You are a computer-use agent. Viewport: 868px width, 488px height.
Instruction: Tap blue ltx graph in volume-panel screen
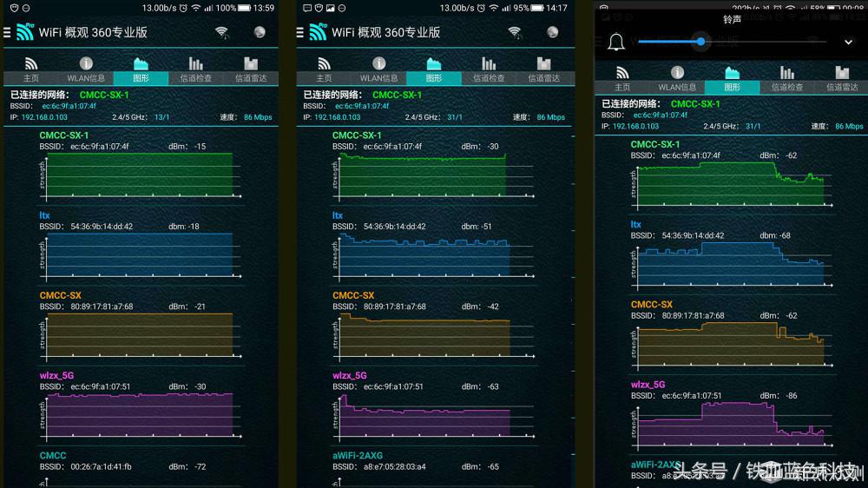pyautogui.click(x=732, y=265)
